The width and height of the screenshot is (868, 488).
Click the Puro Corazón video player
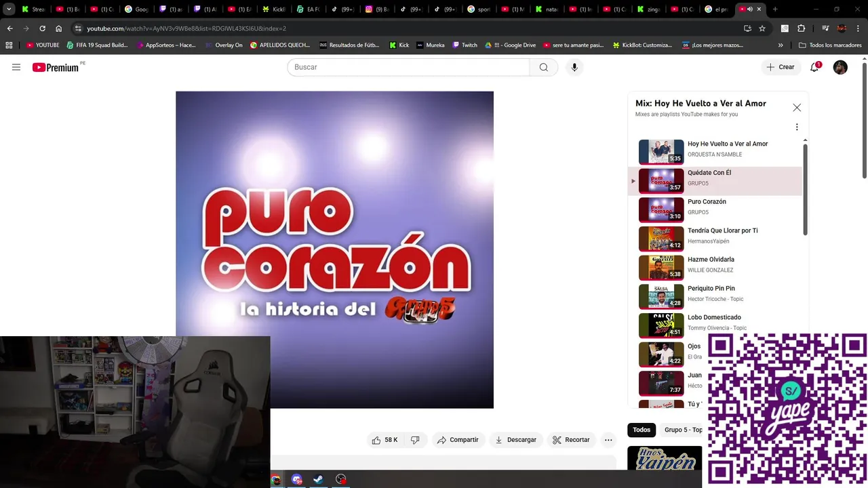point(334,249)
